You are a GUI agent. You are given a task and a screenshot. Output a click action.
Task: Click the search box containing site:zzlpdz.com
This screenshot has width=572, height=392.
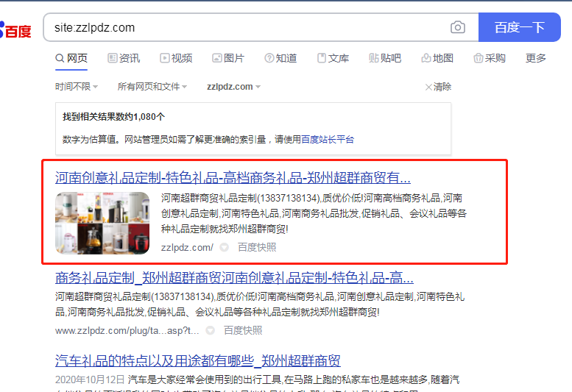coord(247,28)
